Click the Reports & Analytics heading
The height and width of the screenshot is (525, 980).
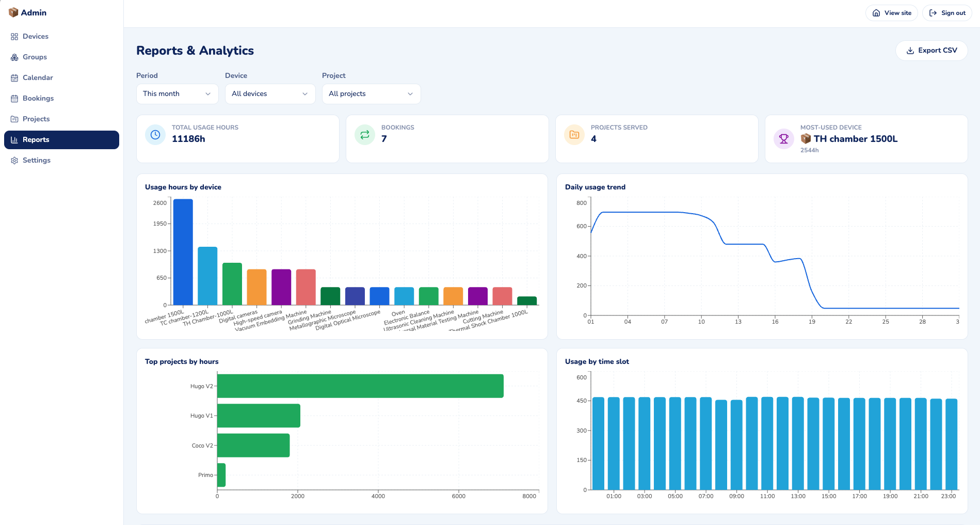[x=195, y=51]
